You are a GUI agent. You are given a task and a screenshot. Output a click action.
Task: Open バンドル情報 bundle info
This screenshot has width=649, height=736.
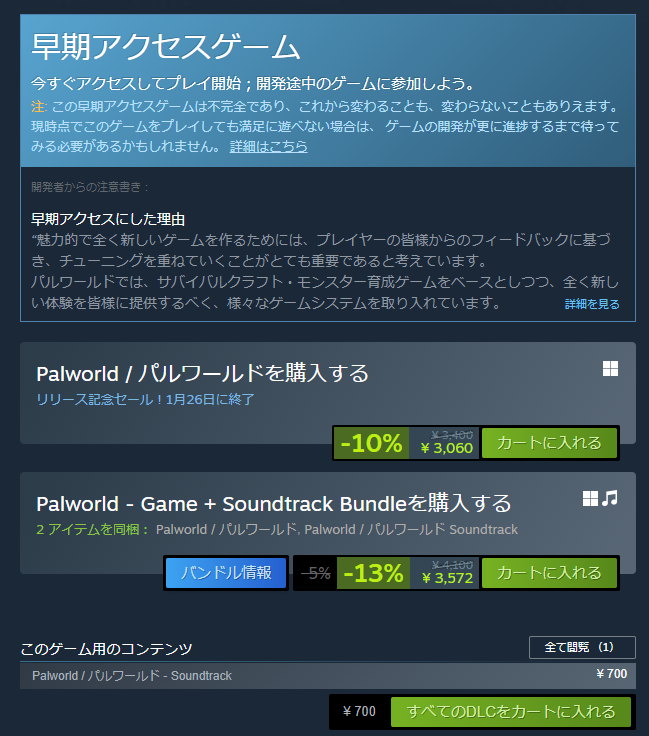click(226, 573)
